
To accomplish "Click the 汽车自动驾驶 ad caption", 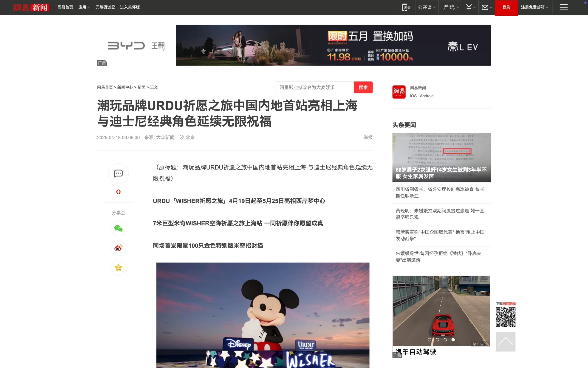I will coord(416,352).
